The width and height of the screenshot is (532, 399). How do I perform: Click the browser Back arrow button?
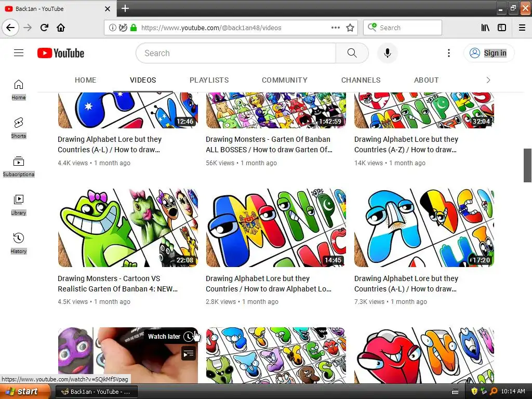click(10, 28)
